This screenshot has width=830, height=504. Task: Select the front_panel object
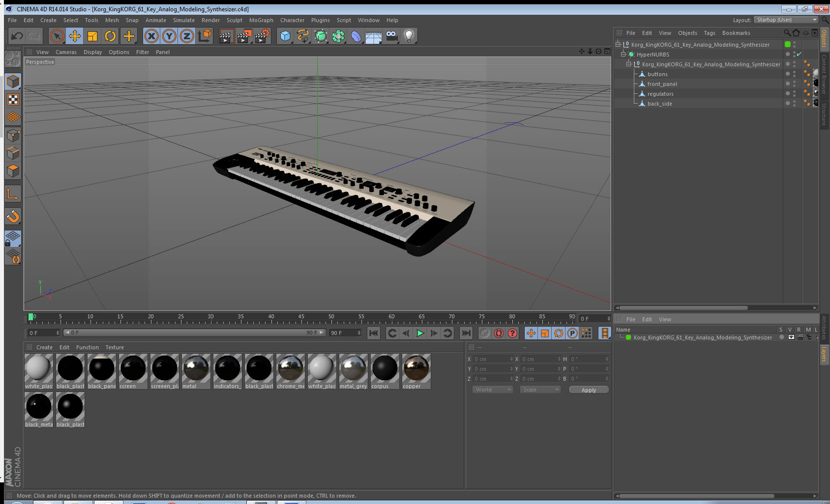tap(662, 84)
